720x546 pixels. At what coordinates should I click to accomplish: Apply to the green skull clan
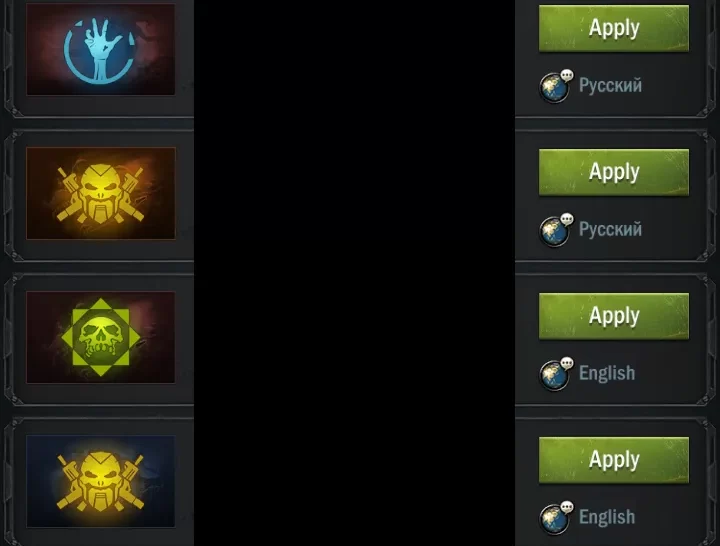tap(614, 316)
